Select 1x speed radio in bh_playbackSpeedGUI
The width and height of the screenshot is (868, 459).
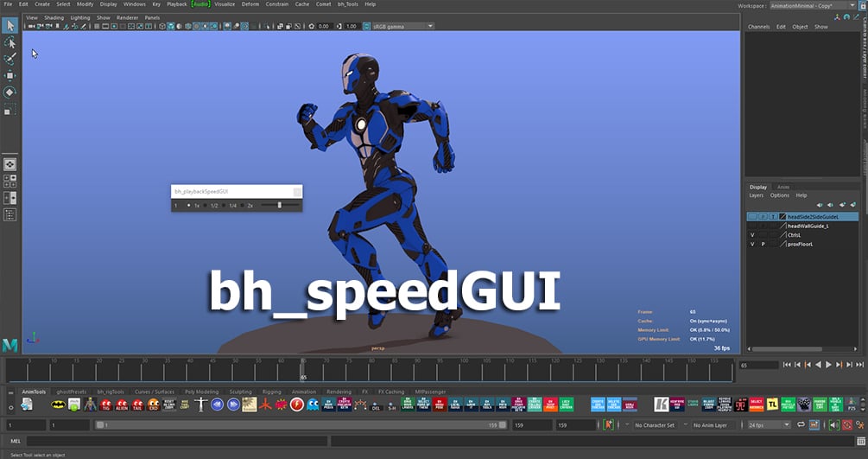click(x=189, y=206)
